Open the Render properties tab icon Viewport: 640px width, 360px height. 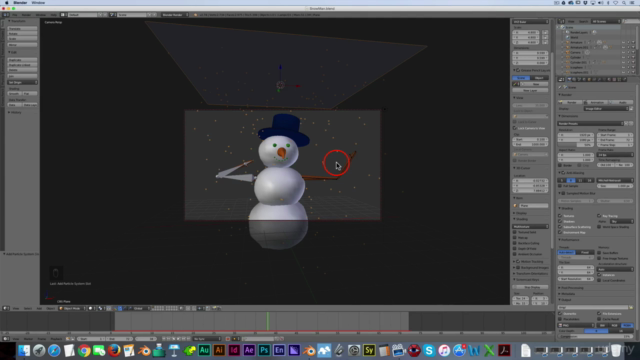click(569, 80)
